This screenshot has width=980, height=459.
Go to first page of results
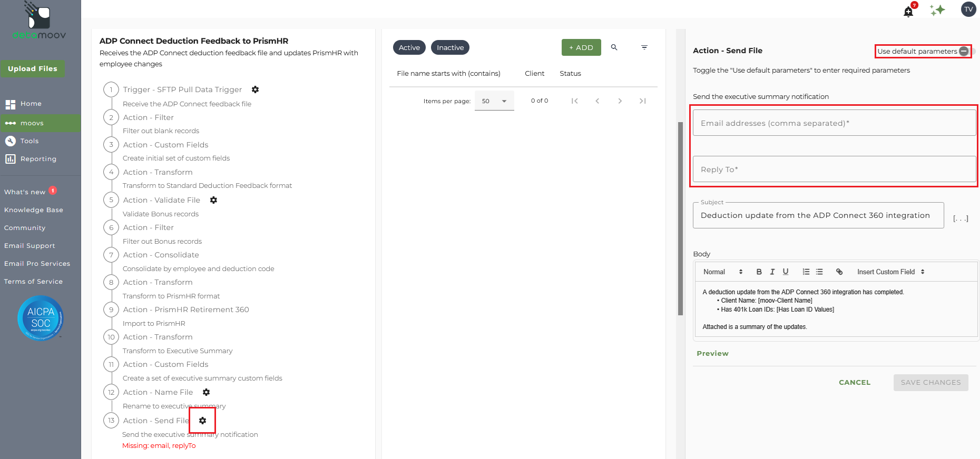(x=574, y=101)
